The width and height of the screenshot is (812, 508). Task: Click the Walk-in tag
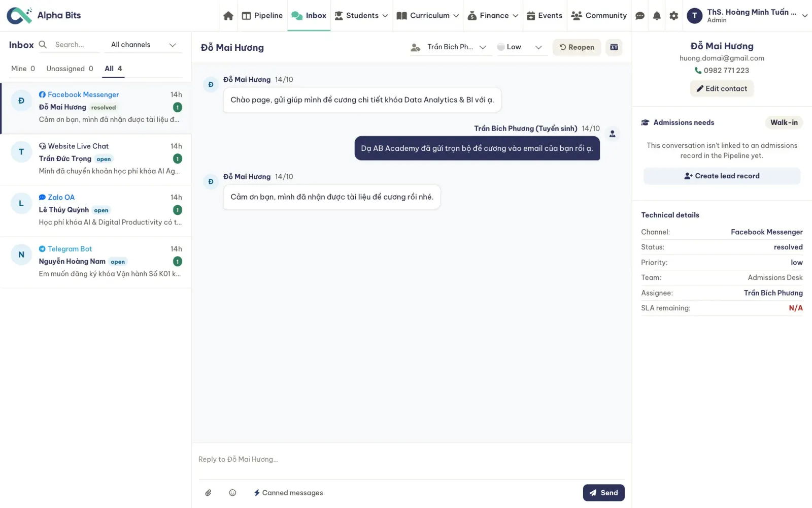(784, 122)
